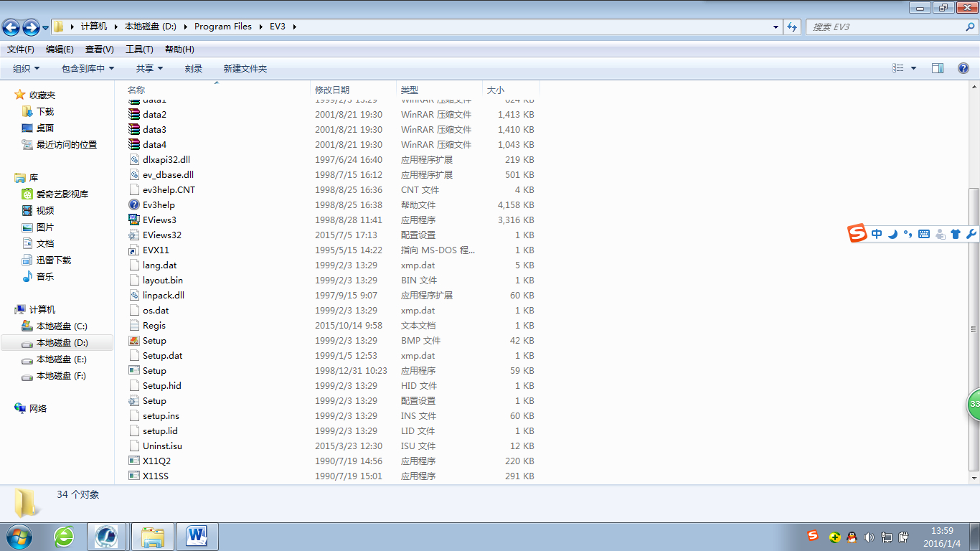
Task: Open 最近访问的位置 in navigation pane
Action: point(67,145)
